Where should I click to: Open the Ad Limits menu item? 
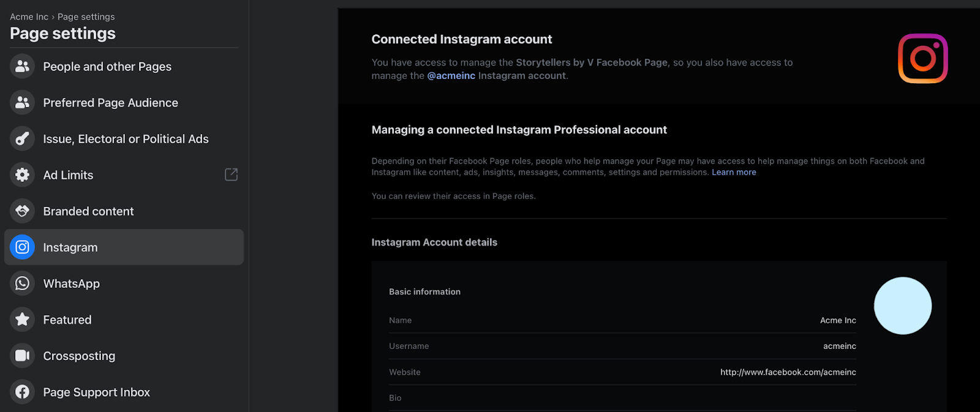pyautogui.click(x=124, y=174)
